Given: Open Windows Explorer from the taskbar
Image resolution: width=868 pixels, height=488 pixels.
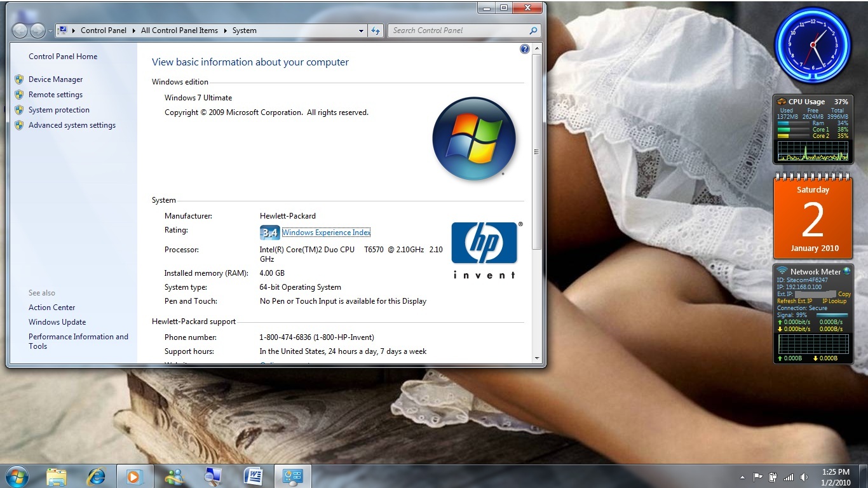Looking at the screenshot, I should (x=57, y=477).
